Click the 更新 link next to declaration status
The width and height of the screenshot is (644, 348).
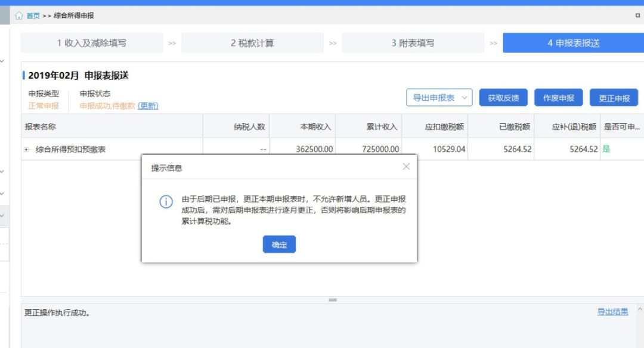[x=148, y=106]
